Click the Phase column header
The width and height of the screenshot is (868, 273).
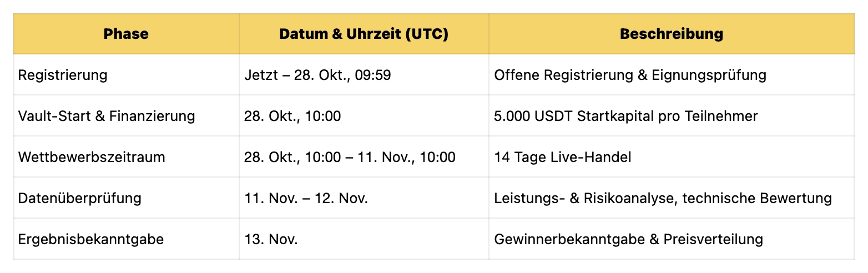click(126, 34)
